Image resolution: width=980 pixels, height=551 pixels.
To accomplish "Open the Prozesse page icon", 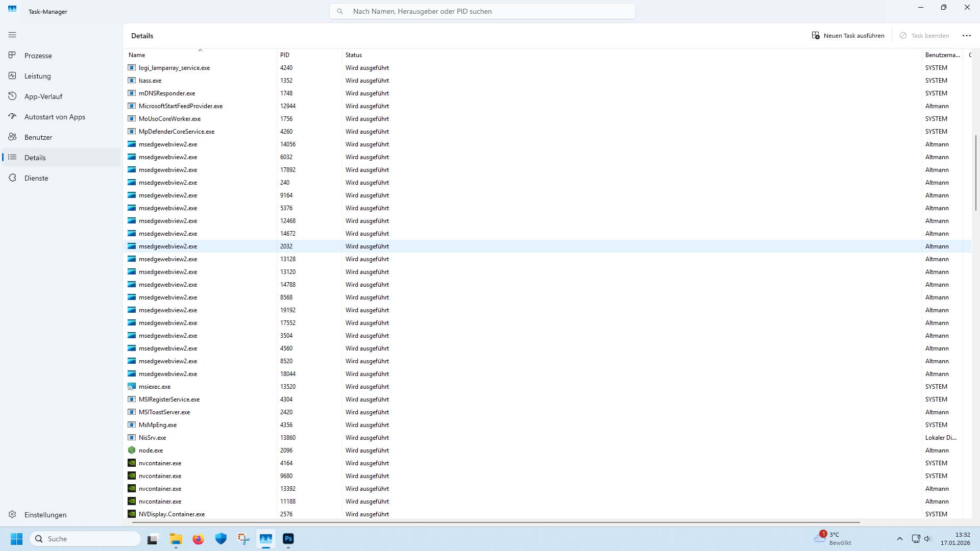I will pos(12,55).
